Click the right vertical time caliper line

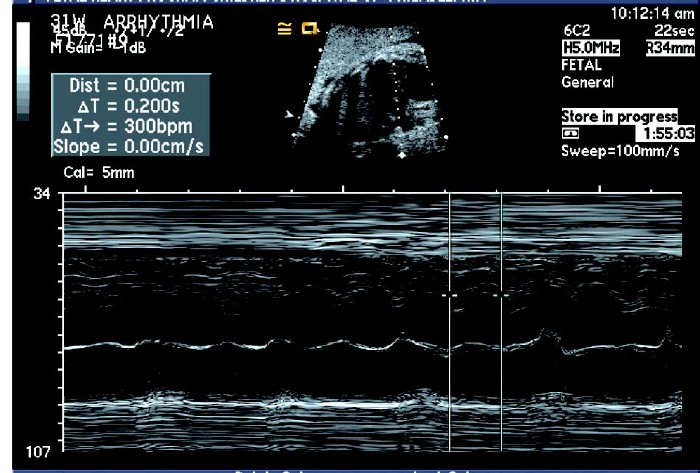click(x=501, y=322)
